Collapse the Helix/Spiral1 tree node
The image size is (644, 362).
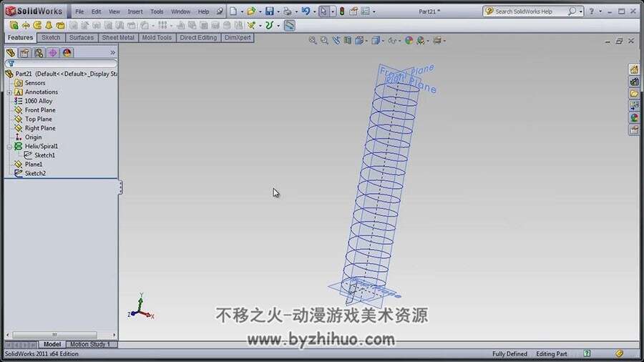[9, 147]
